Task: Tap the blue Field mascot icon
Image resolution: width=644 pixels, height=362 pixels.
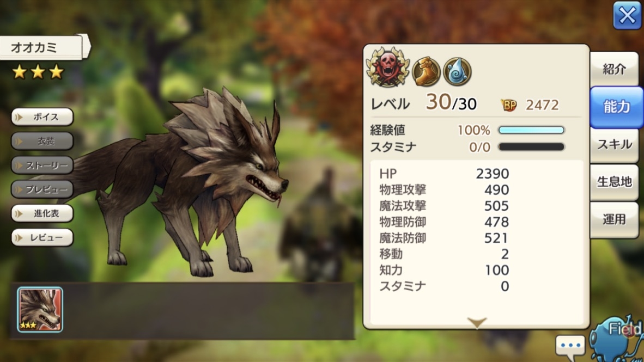Action: (x=617, y=339)
